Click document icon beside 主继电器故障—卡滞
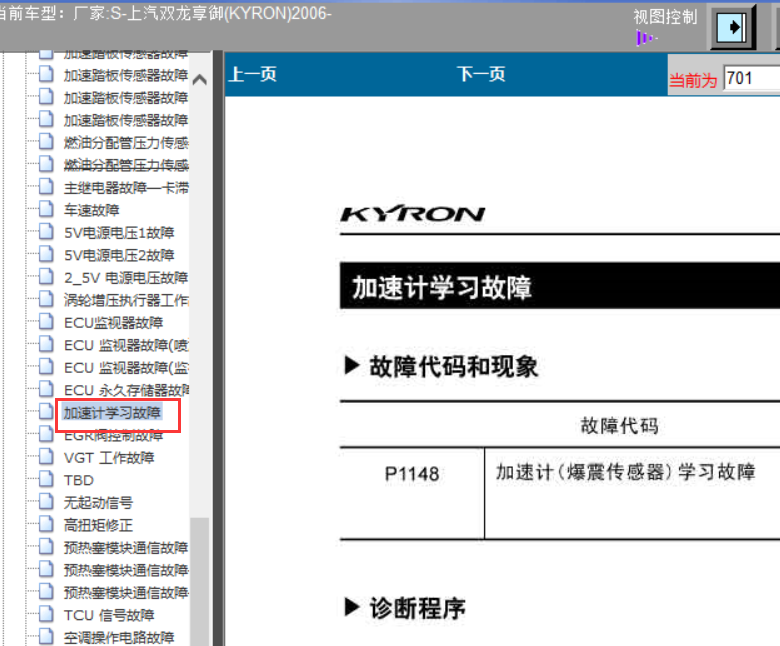 click(46, 187)
